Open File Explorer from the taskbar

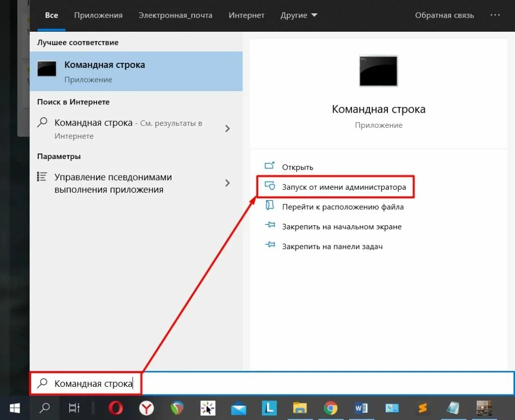(x=300, y=408)
